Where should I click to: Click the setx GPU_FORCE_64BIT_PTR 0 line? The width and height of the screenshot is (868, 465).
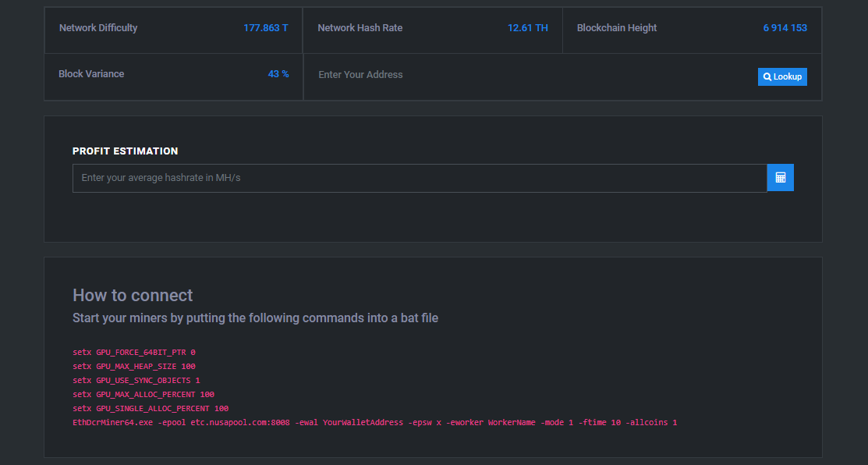(x=134, y=352)
